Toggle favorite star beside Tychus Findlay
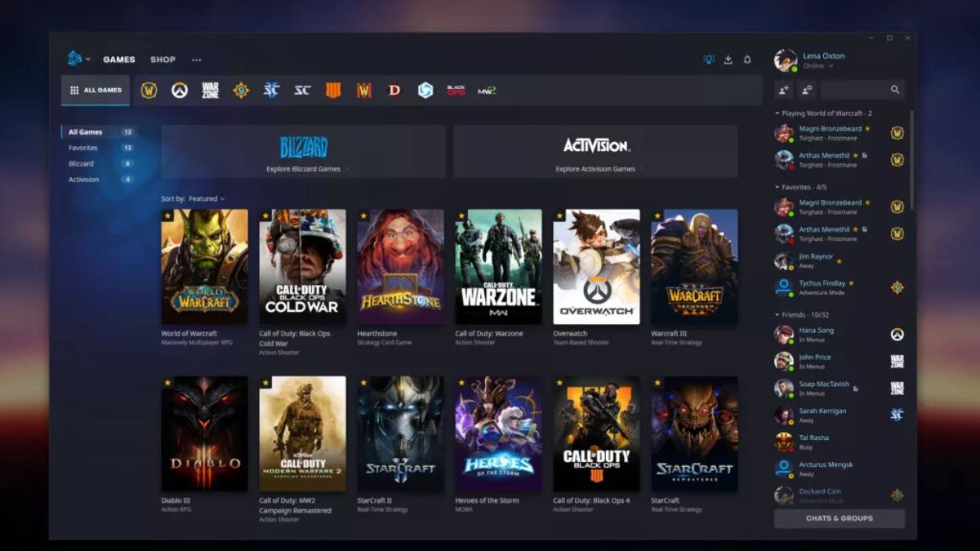 point(851,283)
